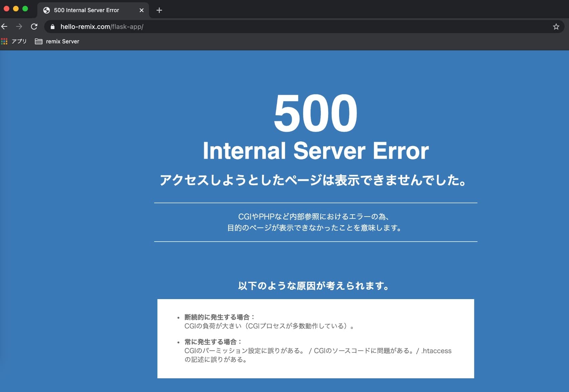
Task: Reload the error page
Action: pos(34,26)
